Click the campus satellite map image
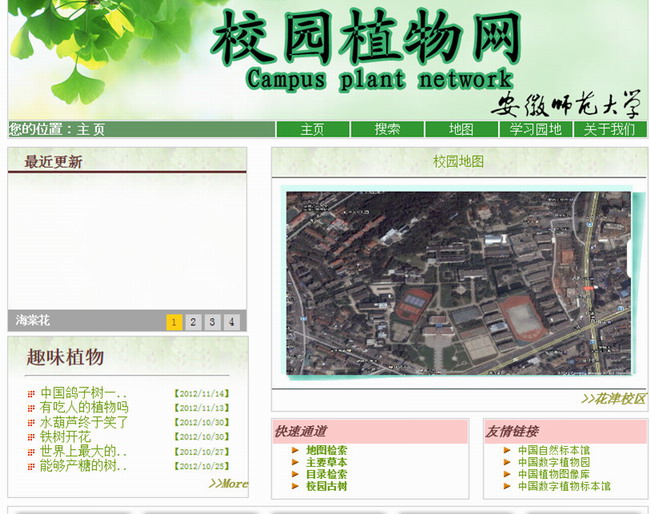This screenshot has width=650, height=514. pyautogui.click(x=458, y=283)
